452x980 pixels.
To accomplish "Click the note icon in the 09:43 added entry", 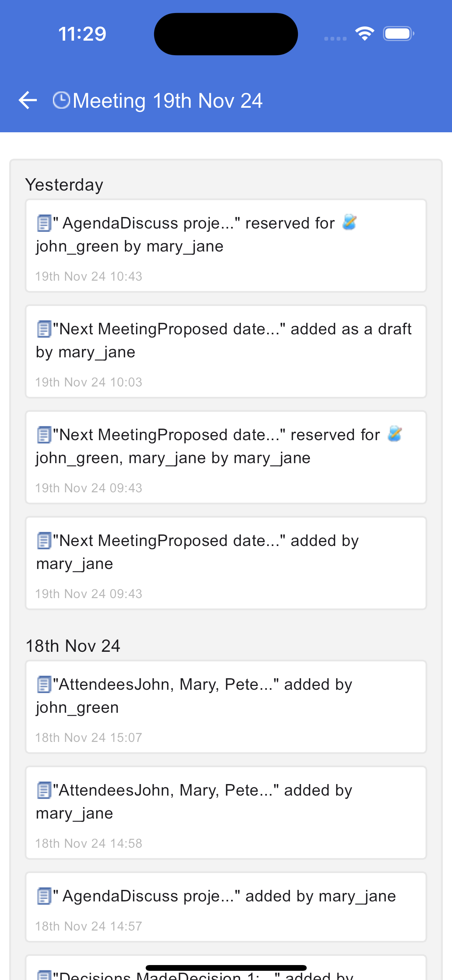I will pos(44,541).
